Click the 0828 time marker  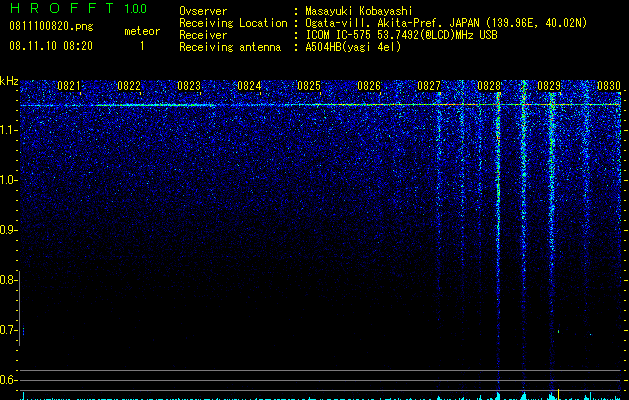(x=489, y=86)
